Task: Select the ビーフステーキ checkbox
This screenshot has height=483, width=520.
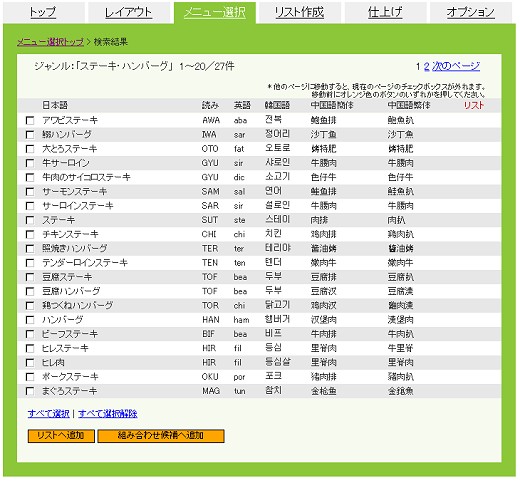Action: pyautogui.click(x=30, y=334)
